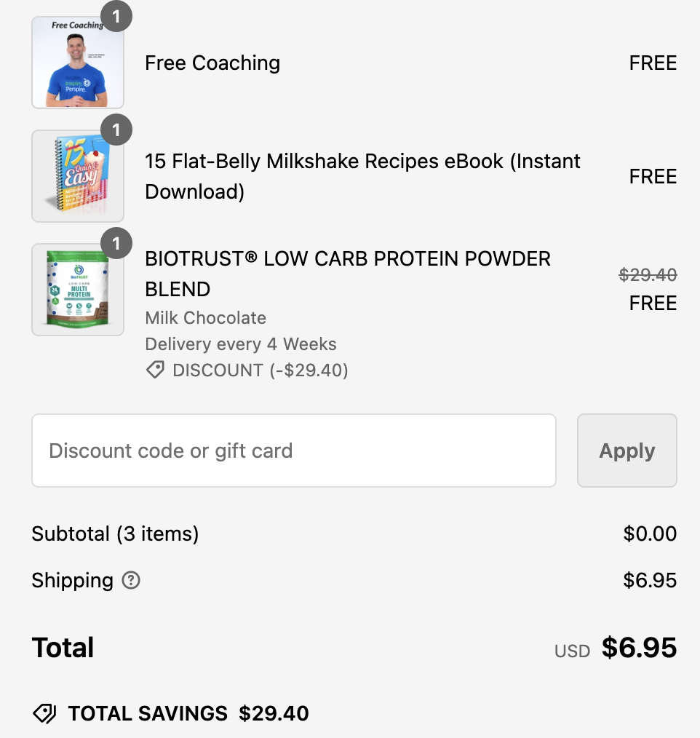This screenshot has height=738, width=700.
Task: Click the Delivery every 4 Weeks text
Action: pyautogui.click(x=241, y=344)
